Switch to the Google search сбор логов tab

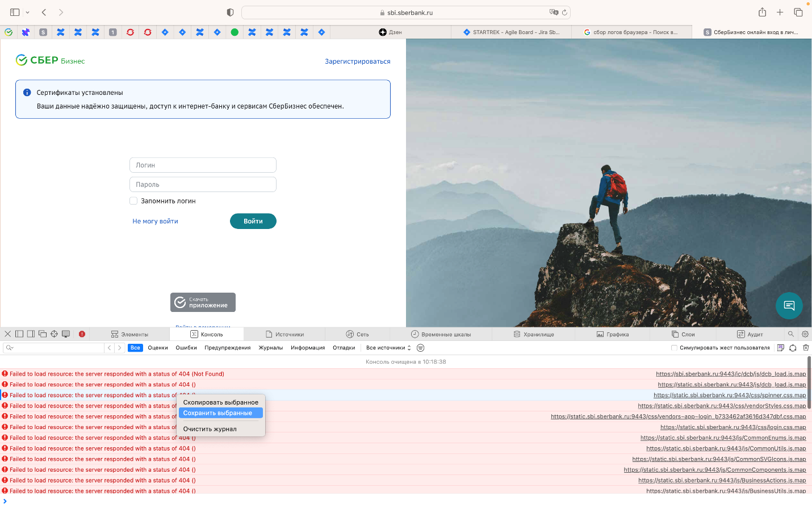631,32
